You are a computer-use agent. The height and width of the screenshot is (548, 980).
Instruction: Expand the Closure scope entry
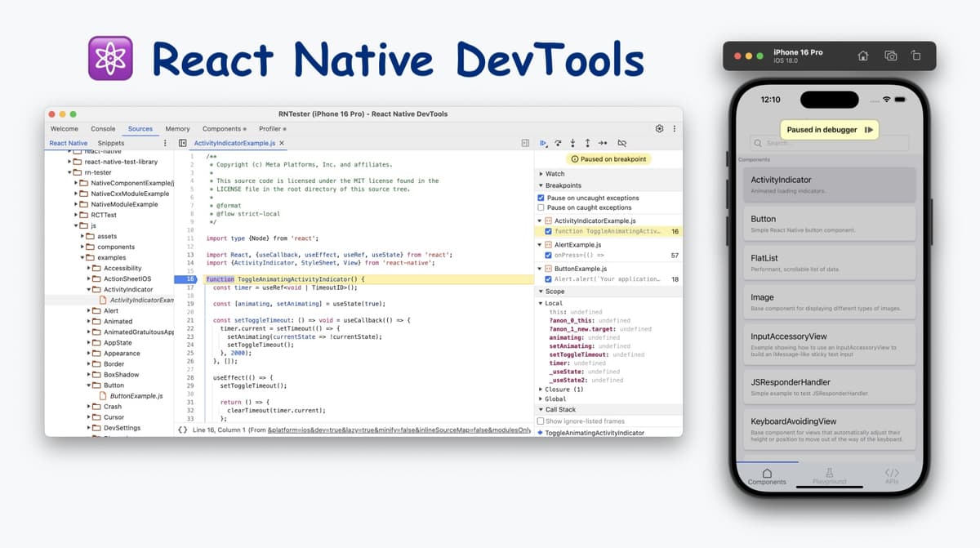click(x=541, y=390)
